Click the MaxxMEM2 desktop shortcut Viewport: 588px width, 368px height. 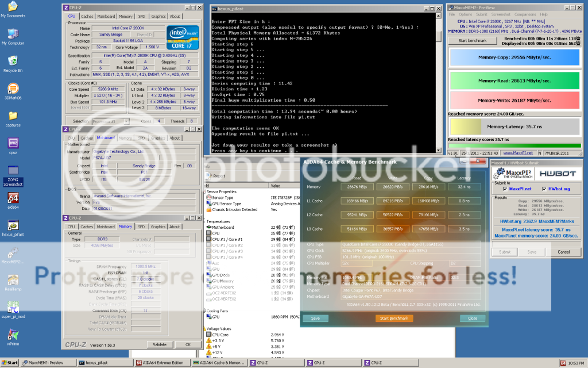point(13,255)
